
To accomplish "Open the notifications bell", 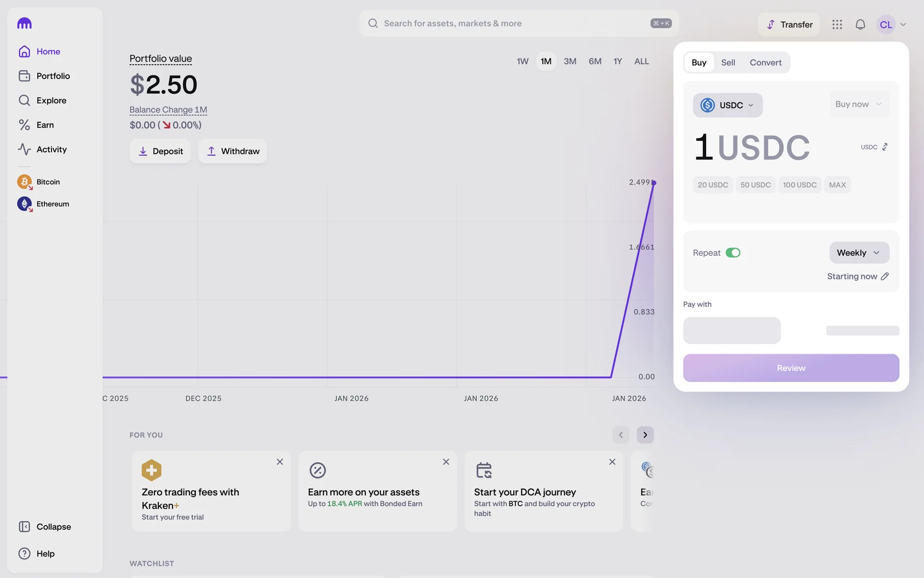I will click(860, 25).
